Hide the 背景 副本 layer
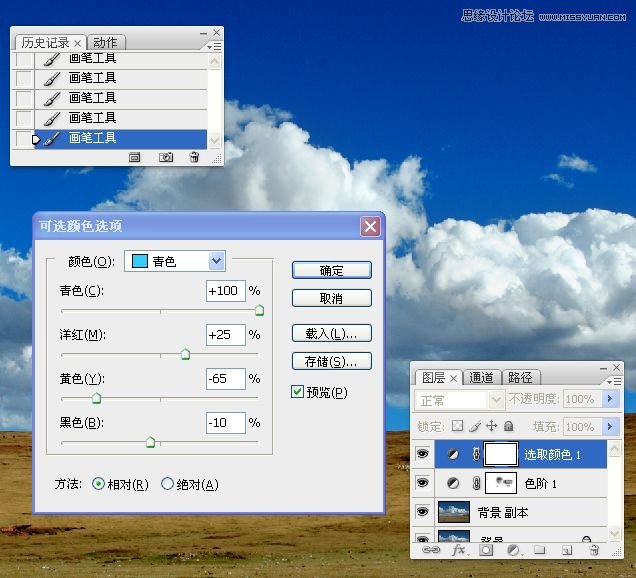636x578 pixels. pyautogui.click(x=422, y=511)
